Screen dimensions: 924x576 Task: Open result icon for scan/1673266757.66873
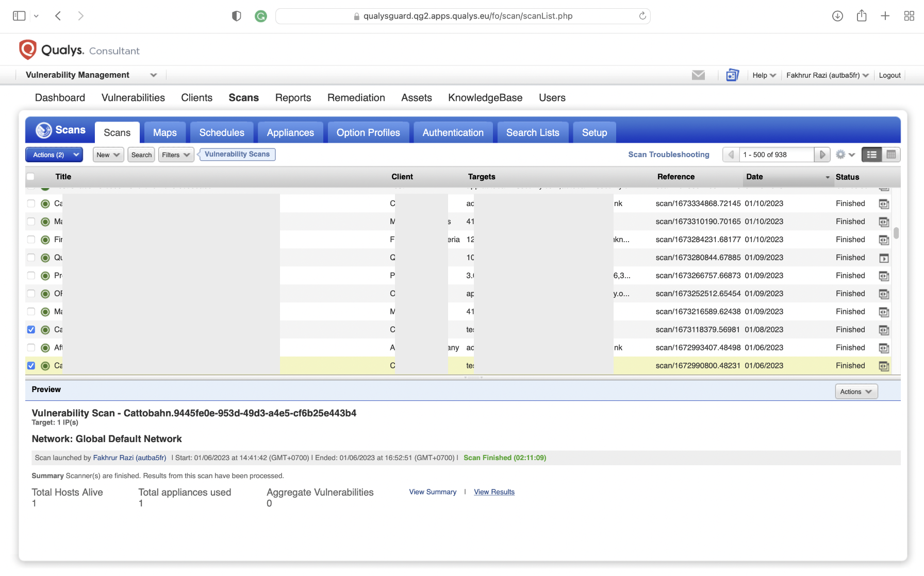pos(884,276)
